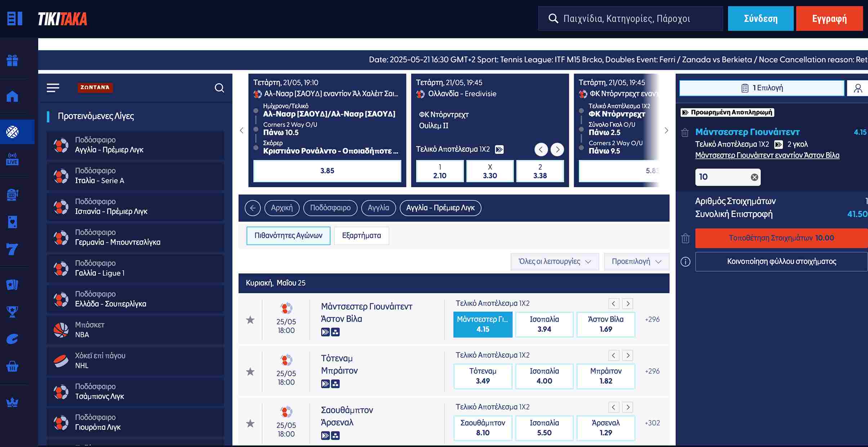Go back using the breadcrumb arrow button
This screenshot has width=868, height=447.
[252, 208]
